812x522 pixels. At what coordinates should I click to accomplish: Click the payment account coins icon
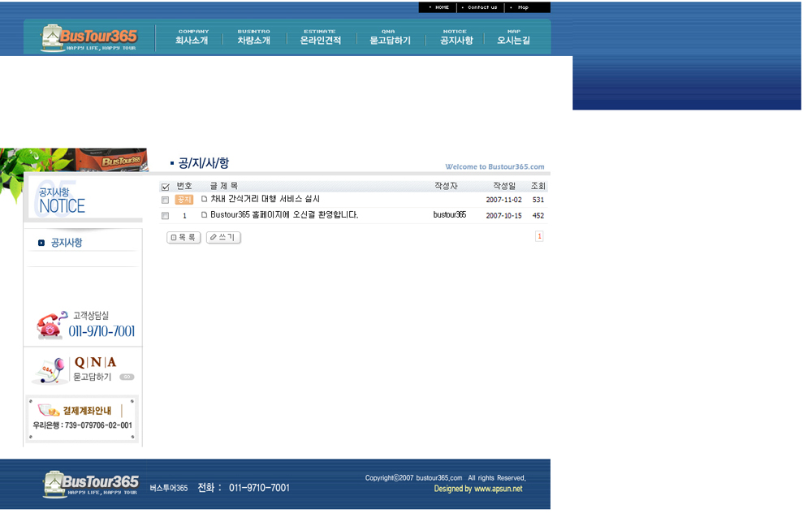(49, 411)
